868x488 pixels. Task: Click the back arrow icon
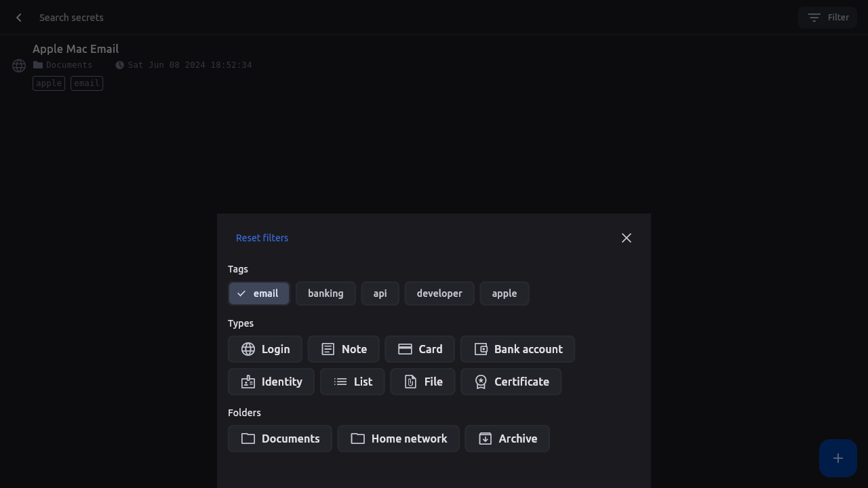(19, 18)
